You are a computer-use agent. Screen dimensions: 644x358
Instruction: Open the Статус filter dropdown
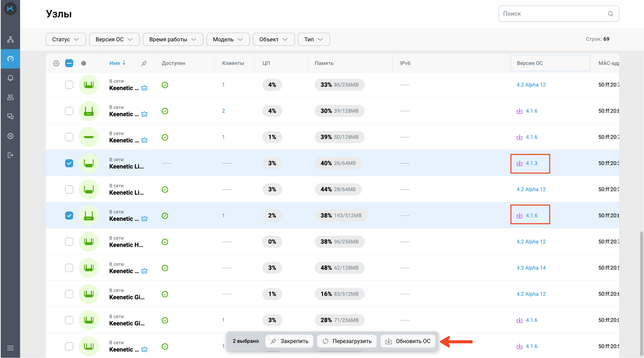click(66, 39)
